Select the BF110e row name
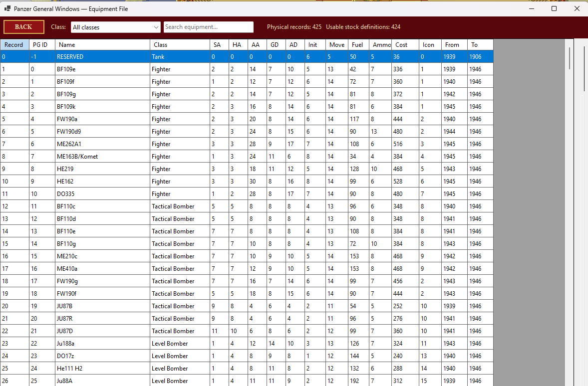Image resolution: width=588 pixels, height=386 pixels. tap(102, 231)
